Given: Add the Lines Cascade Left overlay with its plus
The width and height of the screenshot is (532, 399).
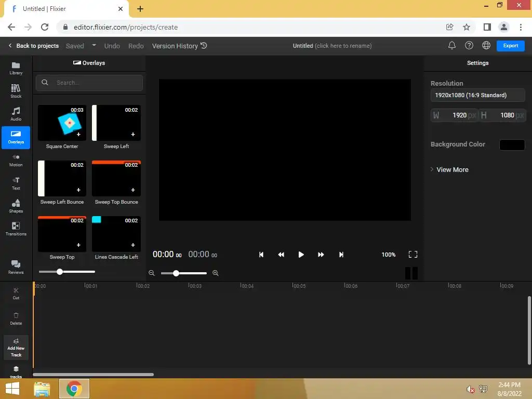Looking at the screenshot, I should click(x=133, y=245).
